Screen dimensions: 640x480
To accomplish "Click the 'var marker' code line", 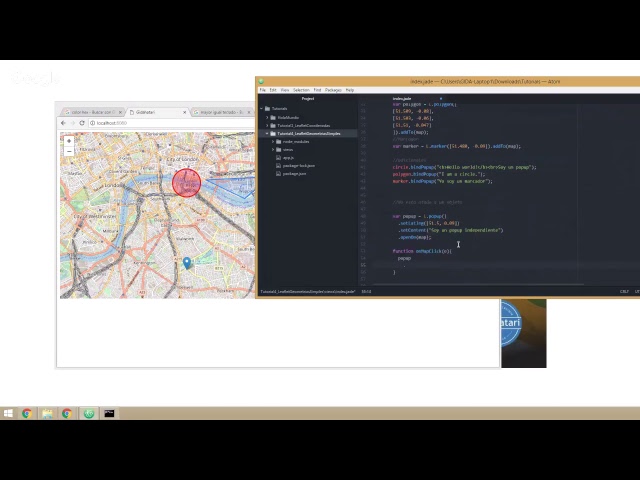I will (456, 146).
